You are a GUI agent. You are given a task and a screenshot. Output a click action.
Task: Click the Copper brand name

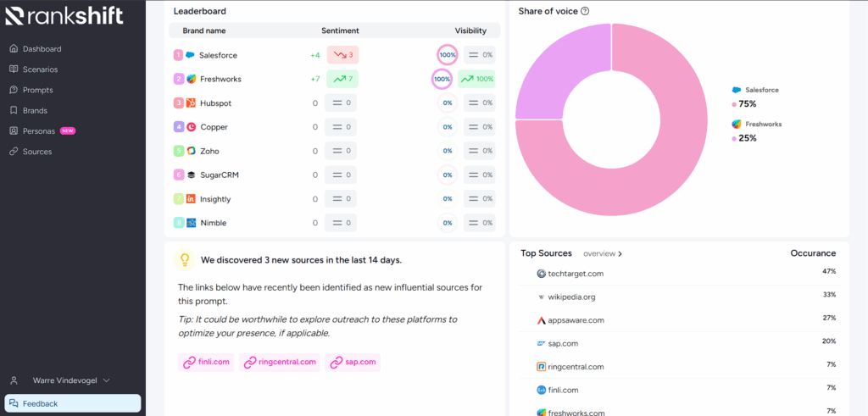(214, 127)
